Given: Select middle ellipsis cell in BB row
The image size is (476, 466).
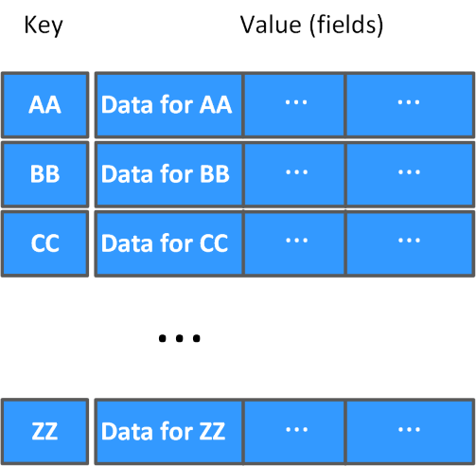Looking at the screenshot, I should coord(294,174).
